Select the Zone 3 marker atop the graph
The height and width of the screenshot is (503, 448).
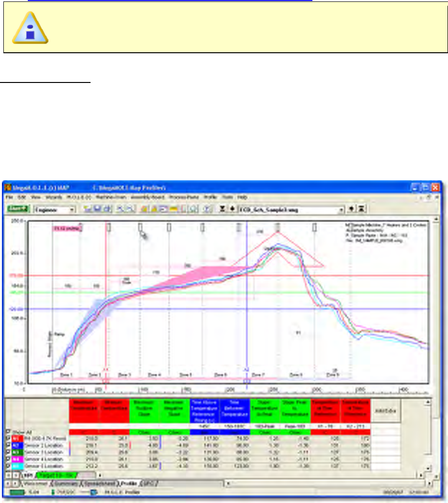coord(140,227)
